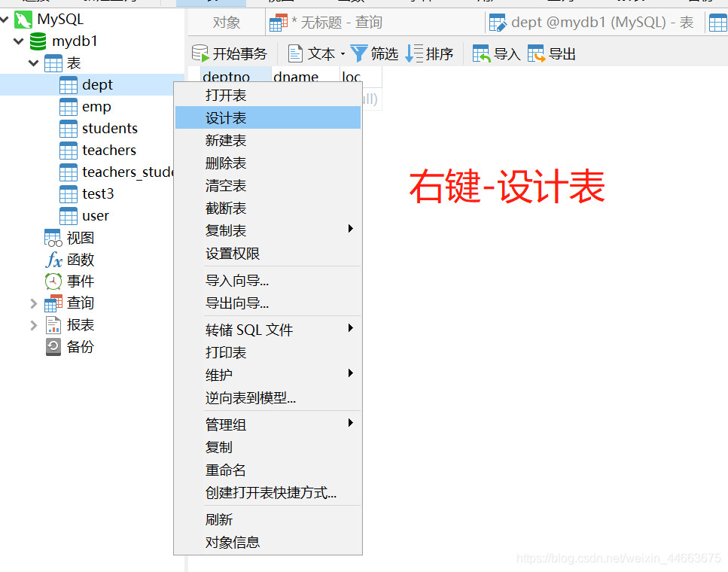Click the students table icon

(69, 129)
